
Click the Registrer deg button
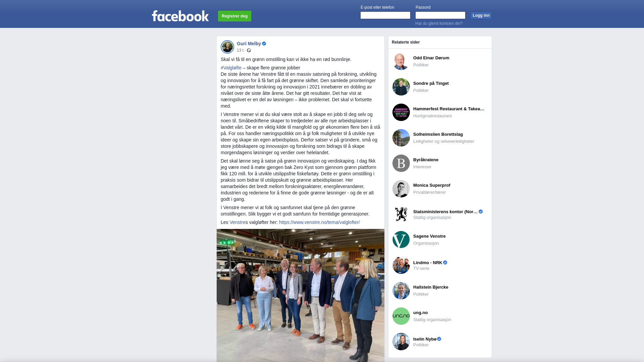pos(234,16)
